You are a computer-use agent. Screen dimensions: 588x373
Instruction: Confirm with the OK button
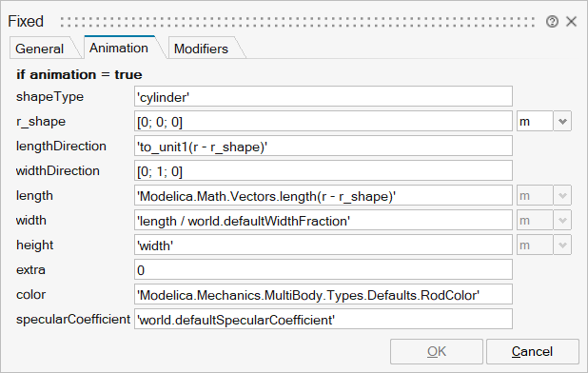437,352
